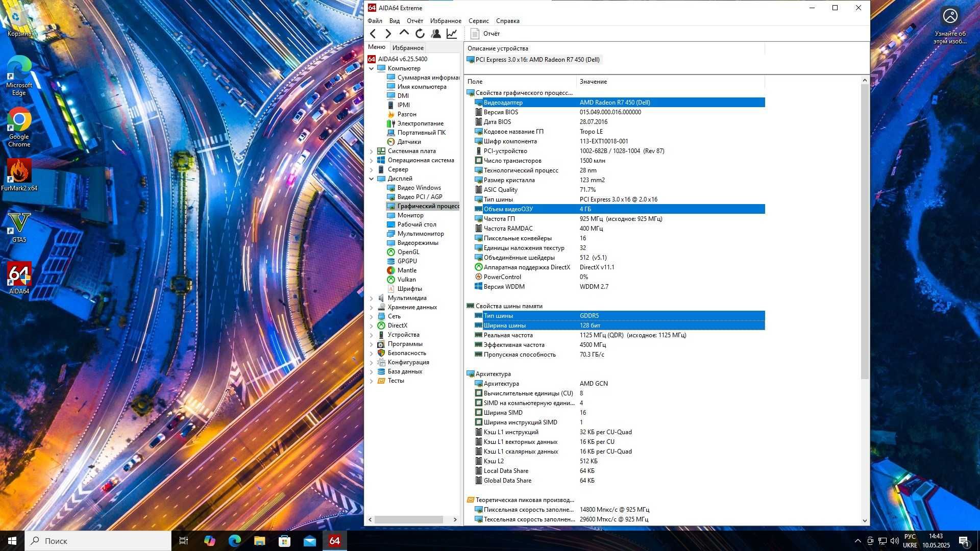This screenshot has width=980, height=551.
Task: Select the Шрифты tree item
Action: click(x=405, y=289)
